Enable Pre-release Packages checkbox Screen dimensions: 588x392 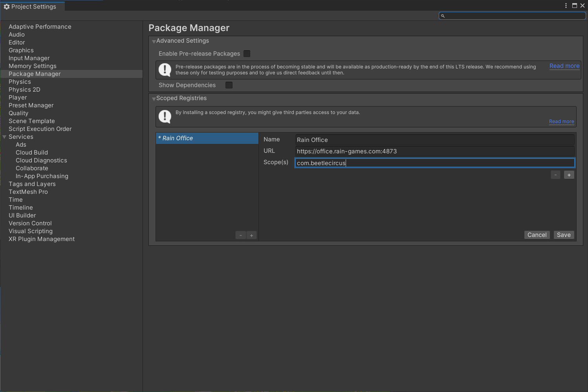[x=247, y=53]
